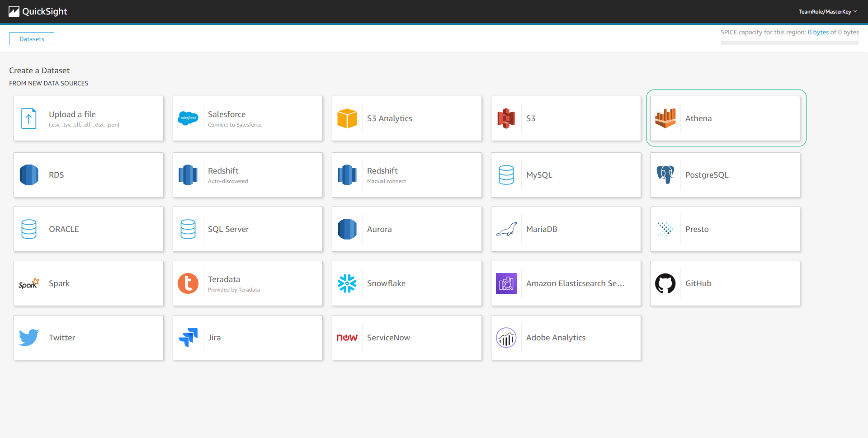Click the 'Spark' label

59,283
